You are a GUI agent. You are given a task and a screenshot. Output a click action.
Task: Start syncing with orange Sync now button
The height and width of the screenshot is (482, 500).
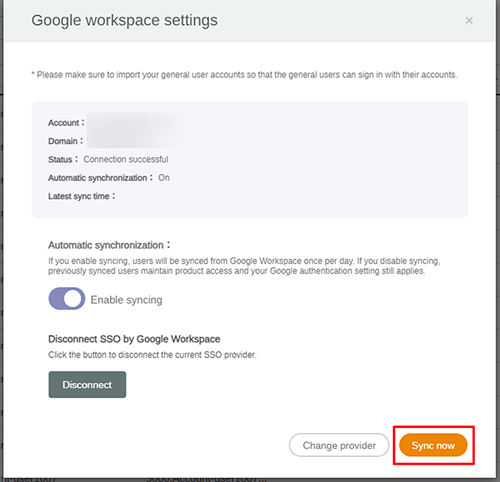433,445
